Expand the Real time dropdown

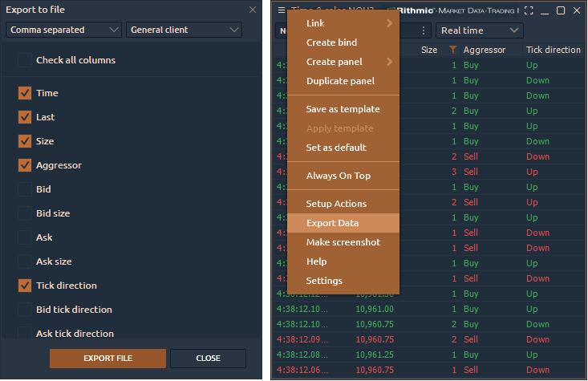[x=479, y=30]
